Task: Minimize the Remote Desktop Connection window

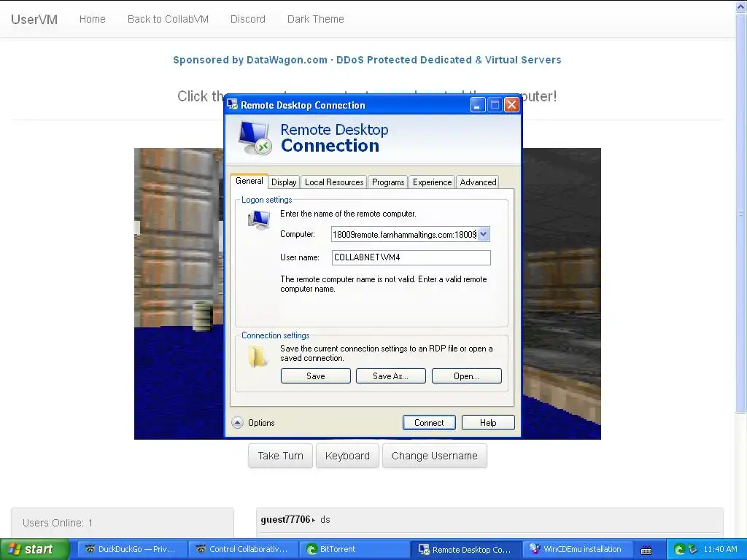Action: [x=478, y=105]
